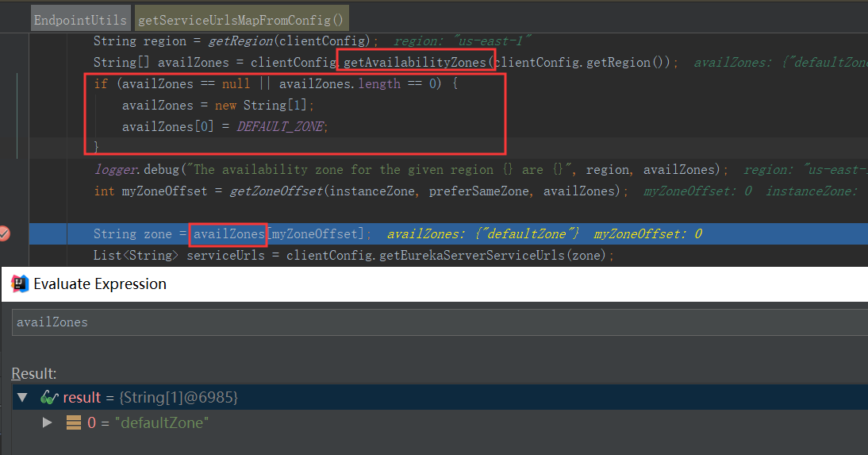Toggle the breakpoint on String zone line
The width and height of the screenshot is (868, 455).
pyautogui.click(x=5, y=234)
